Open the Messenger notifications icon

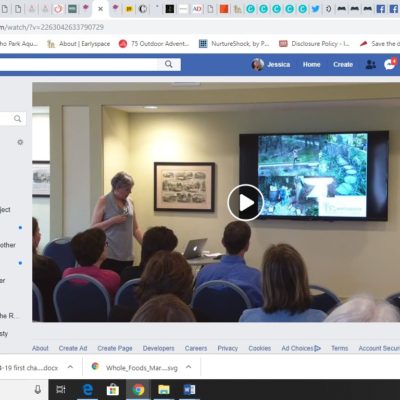390,64
